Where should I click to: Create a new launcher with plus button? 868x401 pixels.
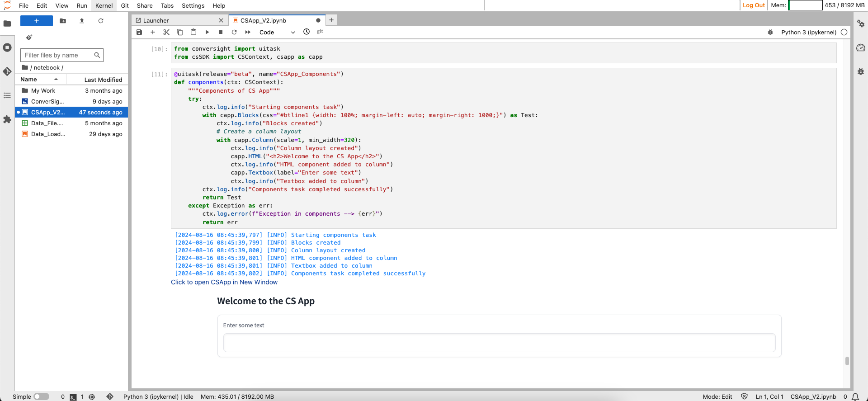37,21
